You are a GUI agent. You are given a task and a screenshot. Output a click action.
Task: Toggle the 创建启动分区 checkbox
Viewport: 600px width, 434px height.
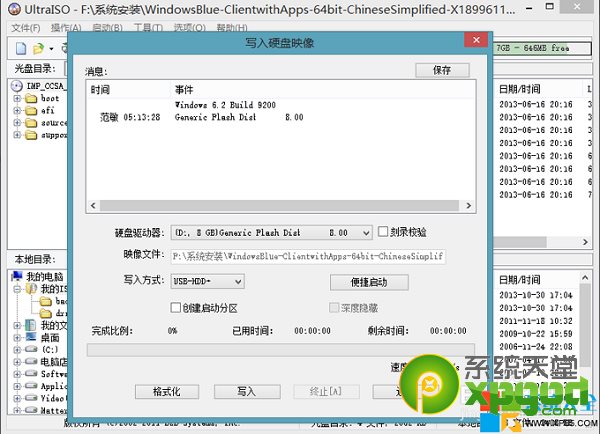point(178,307)
